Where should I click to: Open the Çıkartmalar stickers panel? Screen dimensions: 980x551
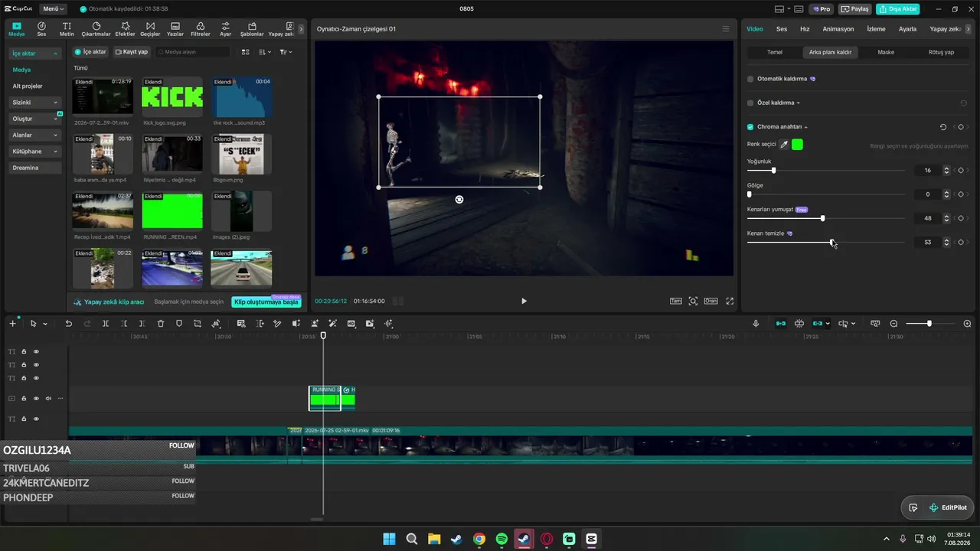point(96,29)
